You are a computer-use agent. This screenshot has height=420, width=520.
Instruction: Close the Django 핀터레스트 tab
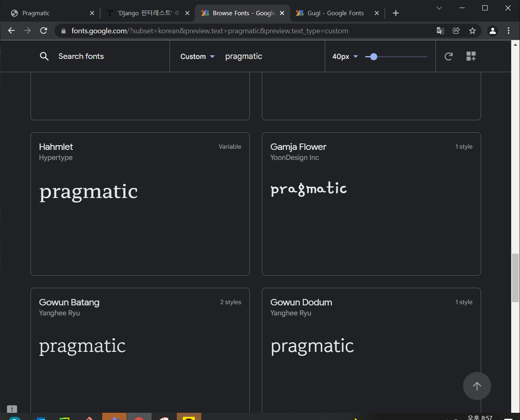[187, 13]
